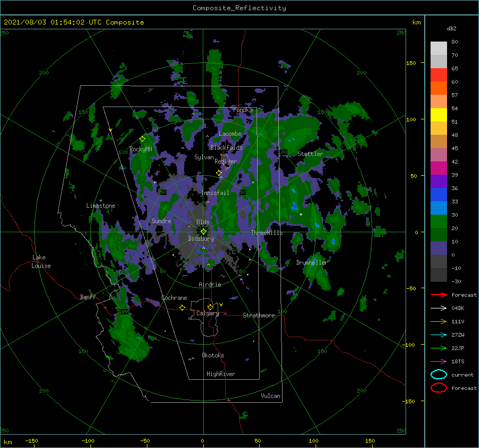Screen dimensions: 479x448
Task: Click the dBZ heading above the color scale
Action: [451, 28]
